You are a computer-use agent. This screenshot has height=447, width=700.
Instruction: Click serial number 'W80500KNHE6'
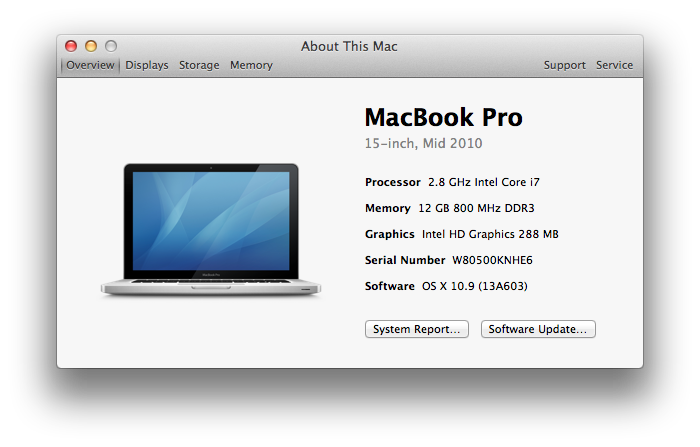[x=492, y=260]
